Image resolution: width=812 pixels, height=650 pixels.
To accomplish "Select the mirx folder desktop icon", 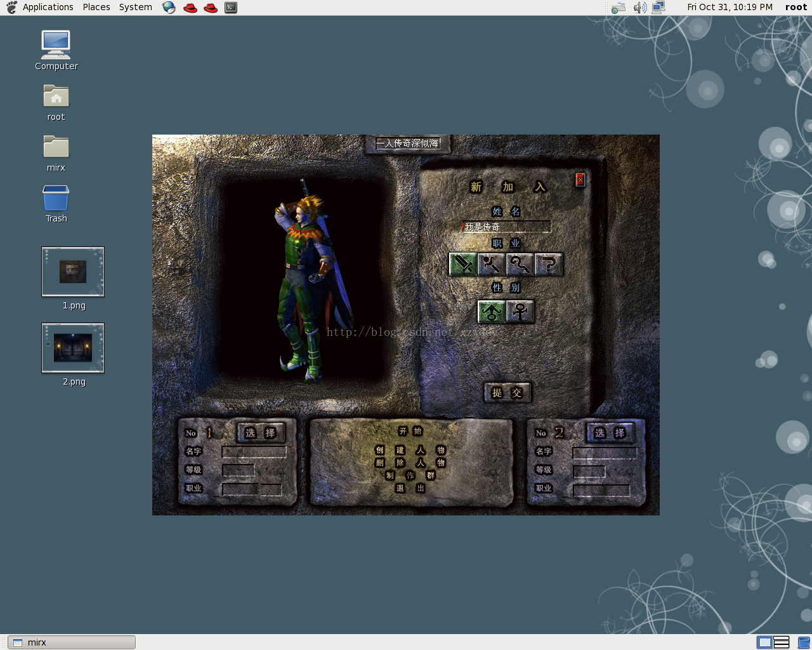I will pyautogui.click(x=56, y=153).
